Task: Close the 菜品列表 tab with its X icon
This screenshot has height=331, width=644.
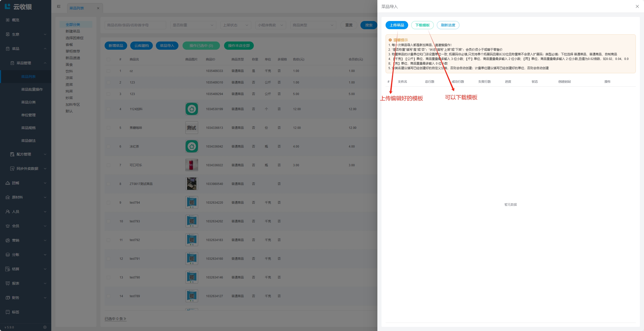Action: [x=98, y=8]
